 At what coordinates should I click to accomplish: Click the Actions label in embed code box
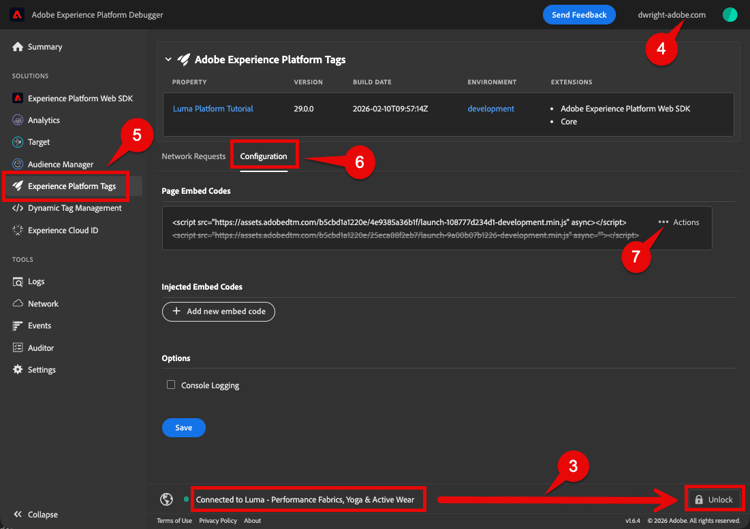coord(686,222)
